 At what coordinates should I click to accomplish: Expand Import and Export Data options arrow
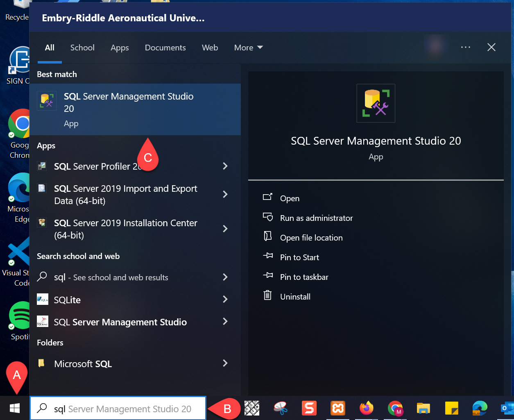[x=225, y=194]
